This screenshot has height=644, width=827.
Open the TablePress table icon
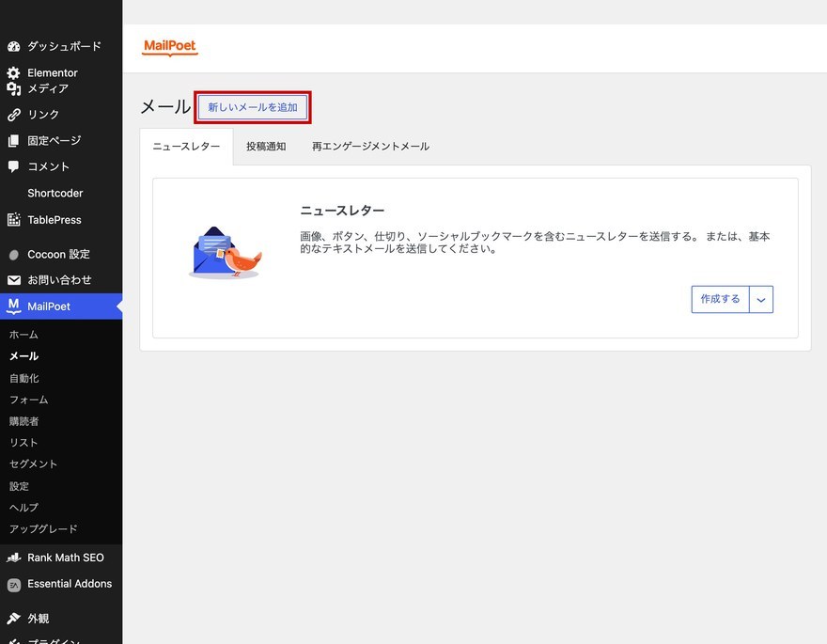[14, 219]
